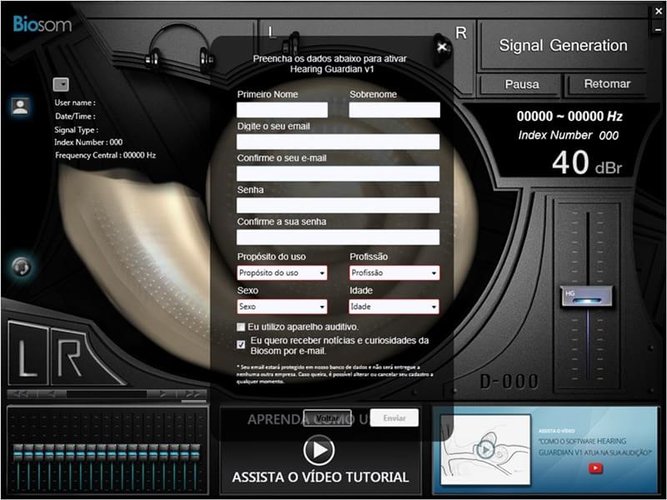This screenshot has width=667, height=500.
Task: Check 'Eu utilizo aparelho auditivo' box
Action: pyautogui.click(x=241, y=327)
